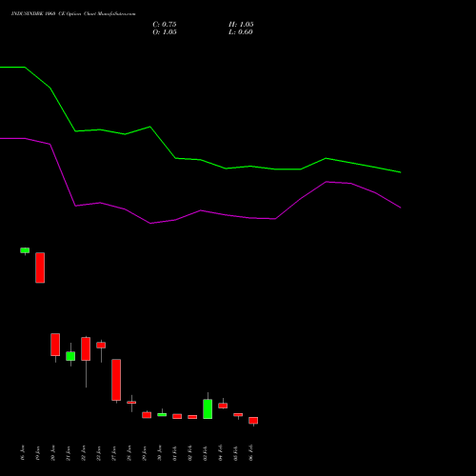Screen dimensions: 476x476
Task: Click the red candle for 19 Jan
Action: [40, 268]
